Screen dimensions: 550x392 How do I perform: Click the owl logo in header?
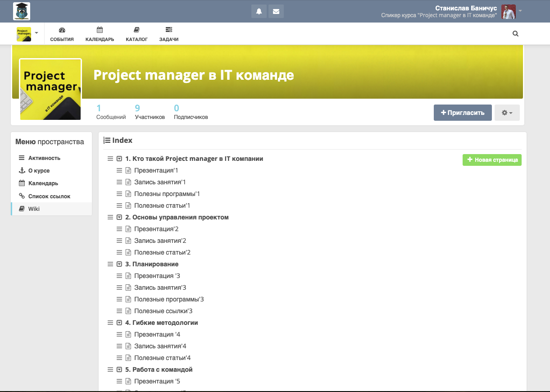pyautogui.click(x=22, y=11)
